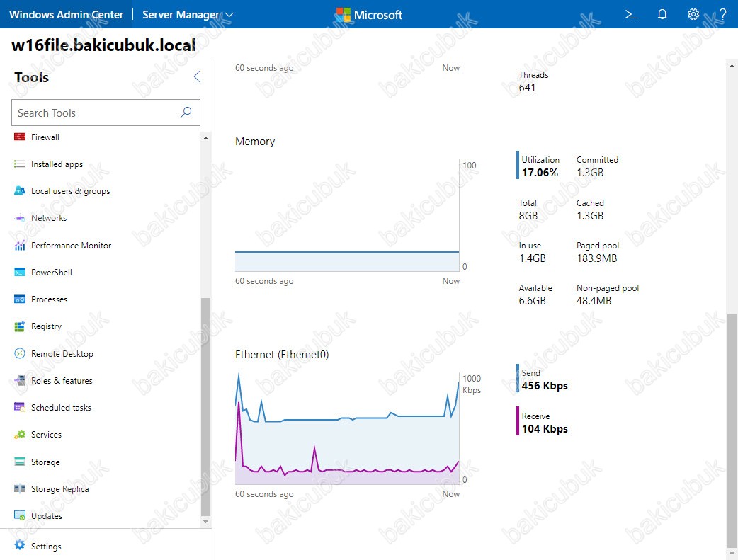Viewport: 738px width, 560px height.
Task: Click the main page scroll up arrow
Action: [x=732, y=66]
